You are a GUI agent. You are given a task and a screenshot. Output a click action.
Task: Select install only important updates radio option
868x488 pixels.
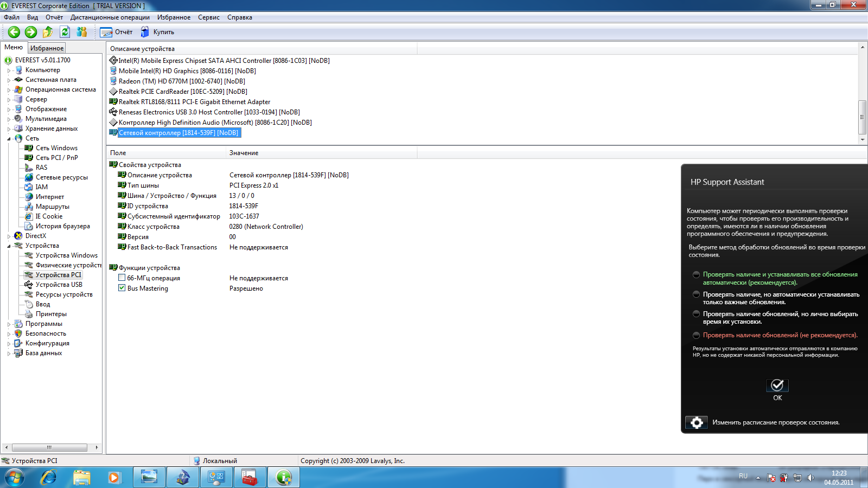pos(696,294)
